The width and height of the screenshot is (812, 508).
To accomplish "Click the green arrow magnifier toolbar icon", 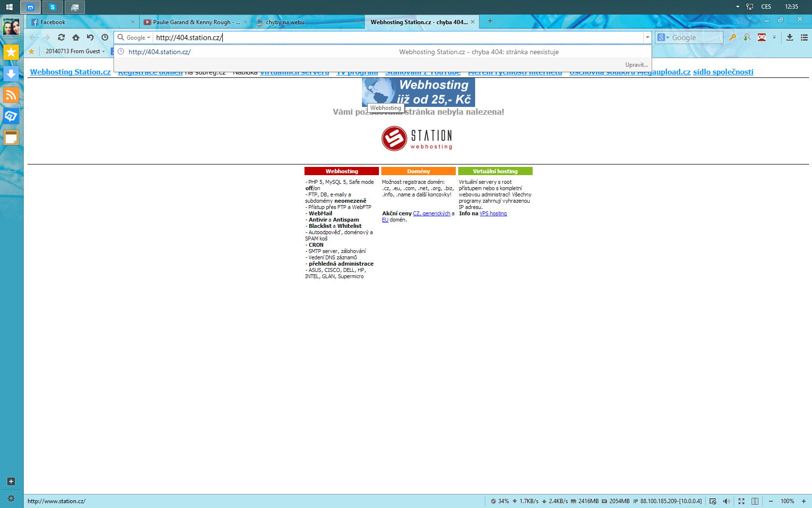I will [747, 37].
